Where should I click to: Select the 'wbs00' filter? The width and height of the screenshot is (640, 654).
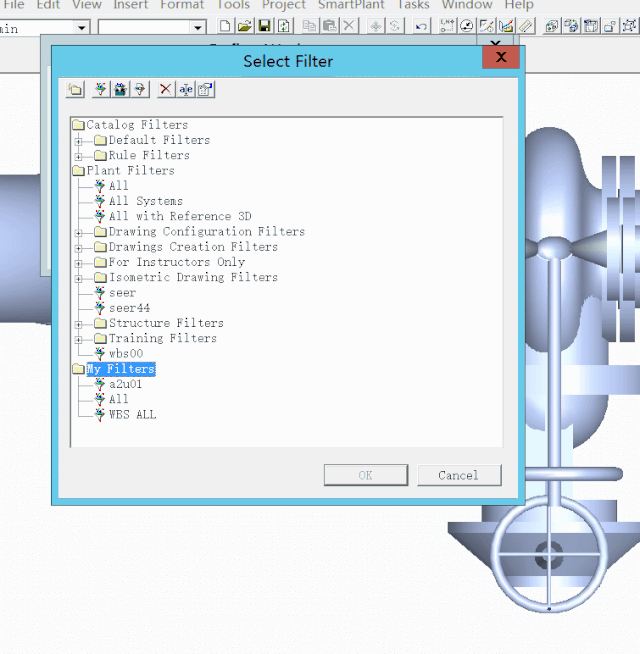coord(126,354)
